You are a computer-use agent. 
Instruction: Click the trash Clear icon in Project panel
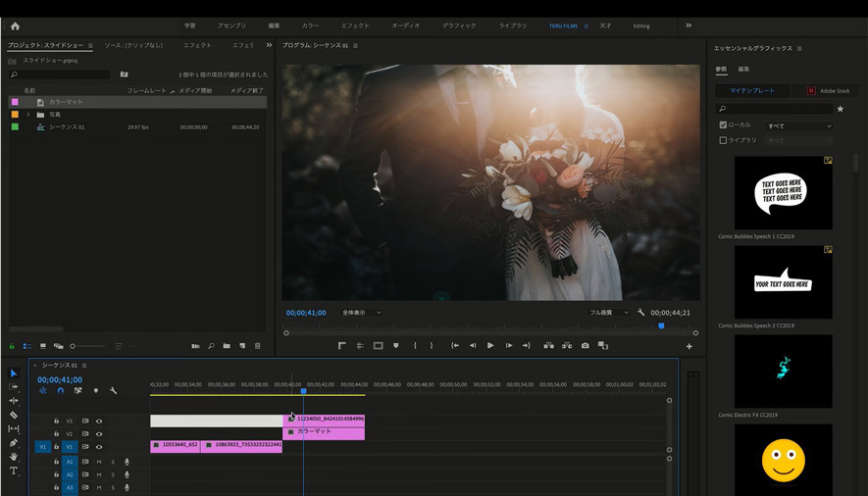pos(257,346)
